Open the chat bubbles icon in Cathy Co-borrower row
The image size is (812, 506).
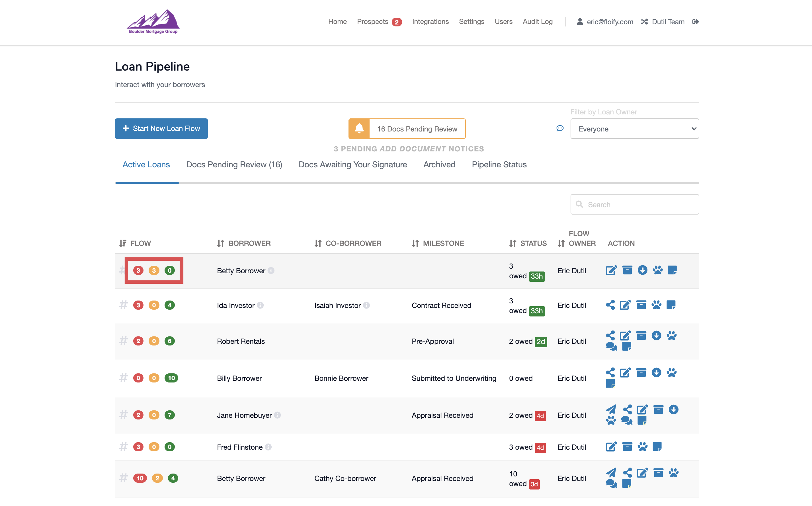point(612,484)
